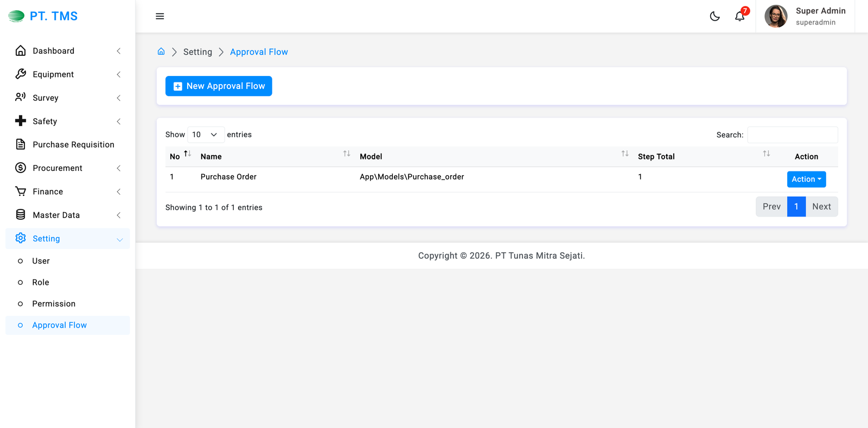
Task: Go to the Next page
Action: click(821, 207)
